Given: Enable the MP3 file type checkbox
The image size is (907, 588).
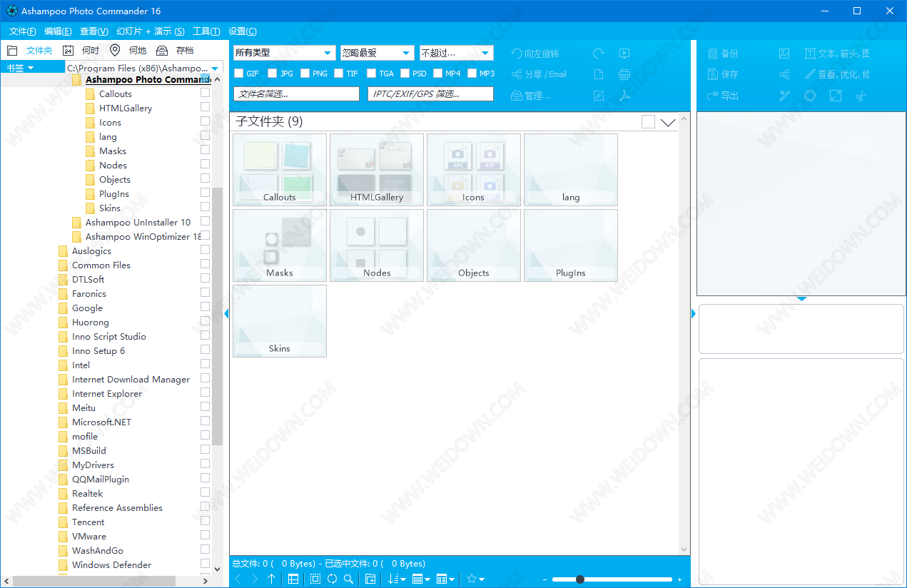Looking at the screenshot, I should [472, 73].
